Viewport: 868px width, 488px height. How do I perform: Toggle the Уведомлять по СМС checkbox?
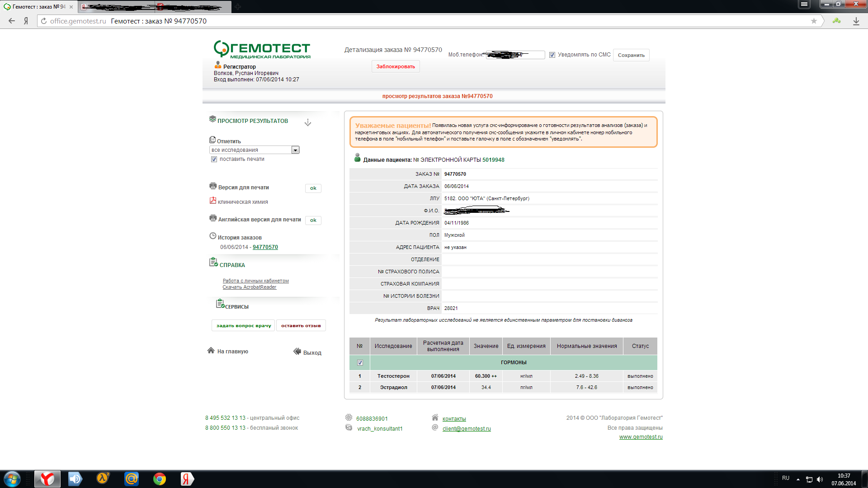tap(552, 55)
